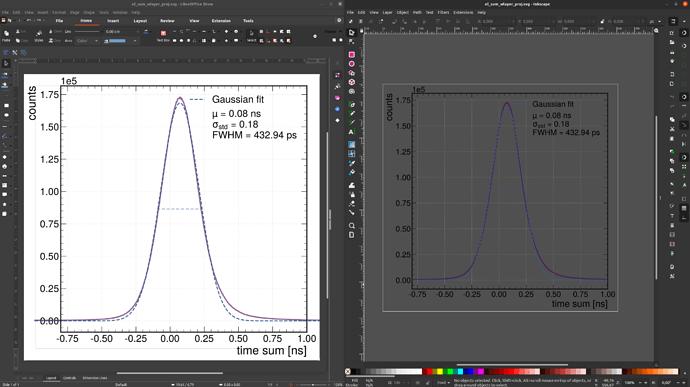Open the line width 0.00 cm dropdown

[121, 32]
